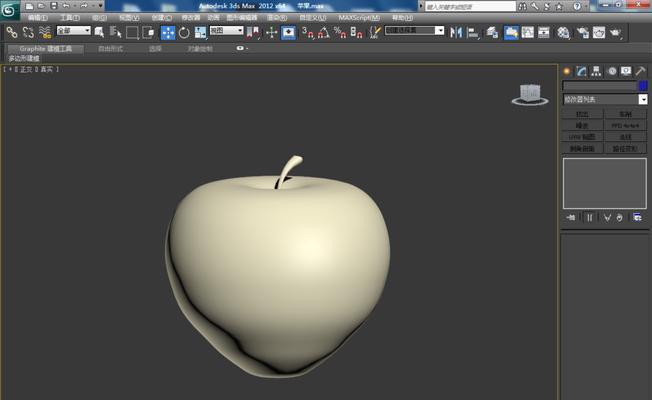Viewport: 652px width, 400px height.
Task: Toggle Keyboard Shortcut Override
Action: coord(288,32)
